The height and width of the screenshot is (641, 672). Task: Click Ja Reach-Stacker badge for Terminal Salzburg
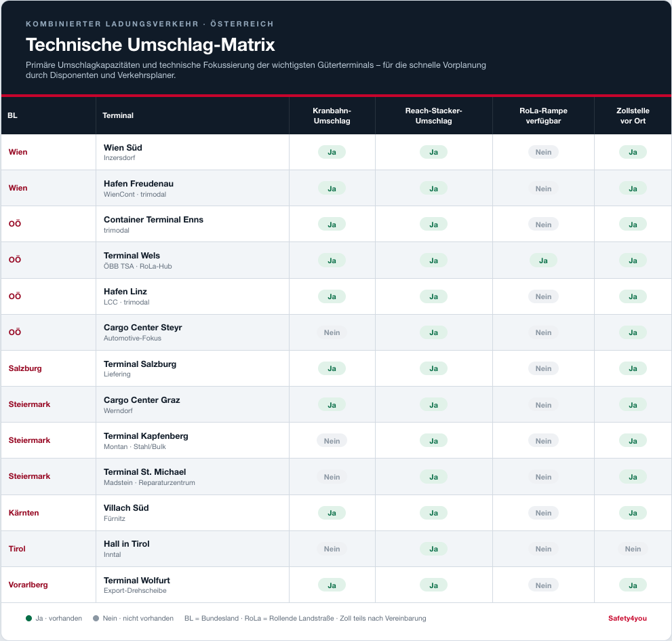[433, 368]
